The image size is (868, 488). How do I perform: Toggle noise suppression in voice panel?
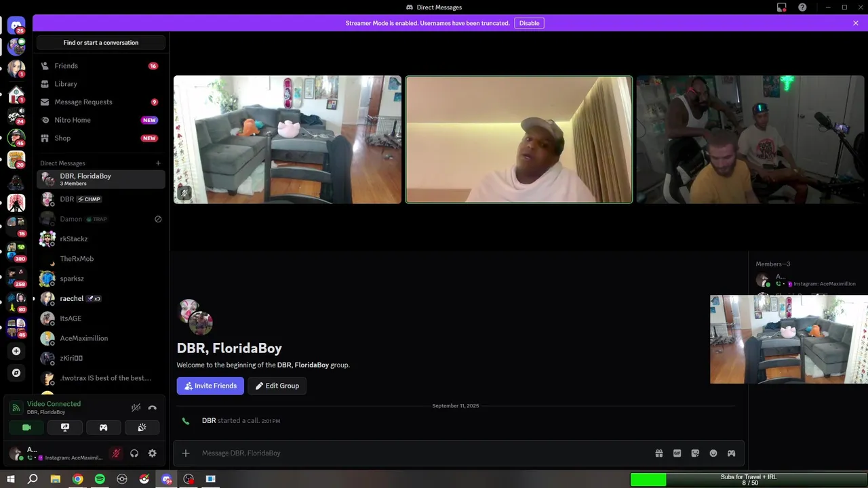pos(136,407)
